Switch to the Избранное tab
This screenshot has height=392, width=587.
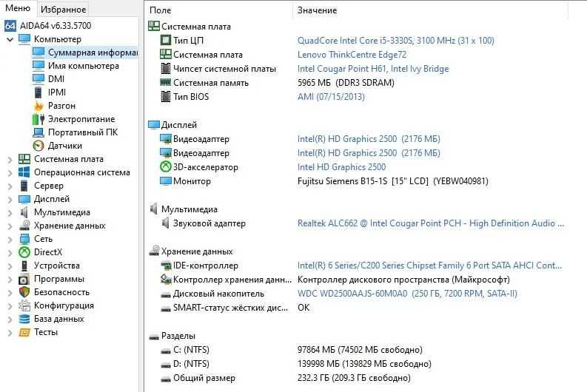63,10
